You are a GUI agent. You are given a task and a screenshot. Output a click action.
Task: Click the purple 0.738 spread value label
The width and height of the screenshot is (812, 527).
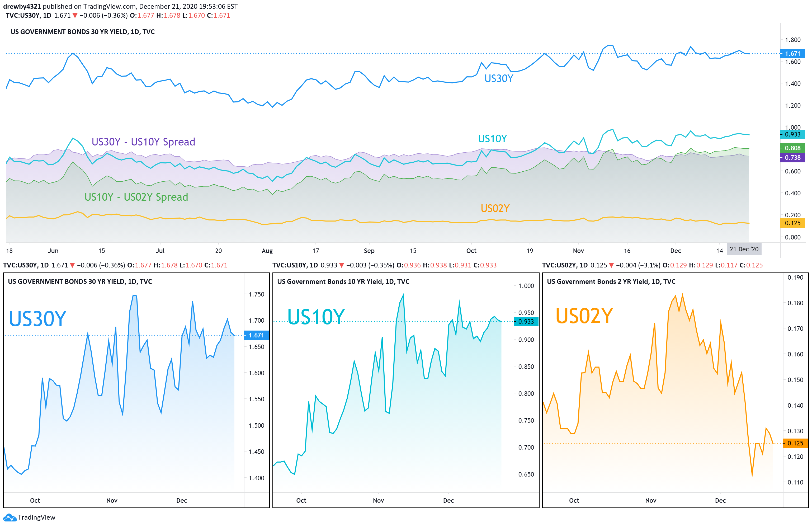click(792, 158)
